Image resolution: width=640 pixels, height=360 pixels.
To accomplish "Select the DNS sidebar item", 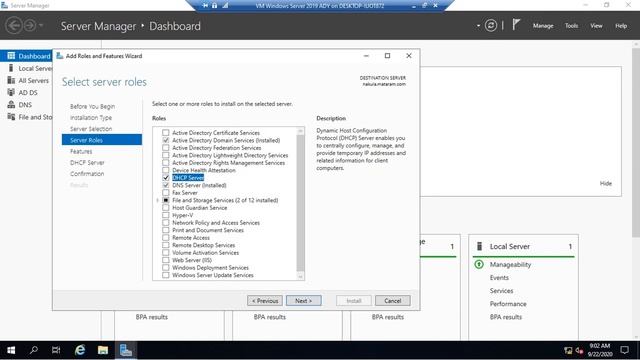I will (x=25, y=105).
